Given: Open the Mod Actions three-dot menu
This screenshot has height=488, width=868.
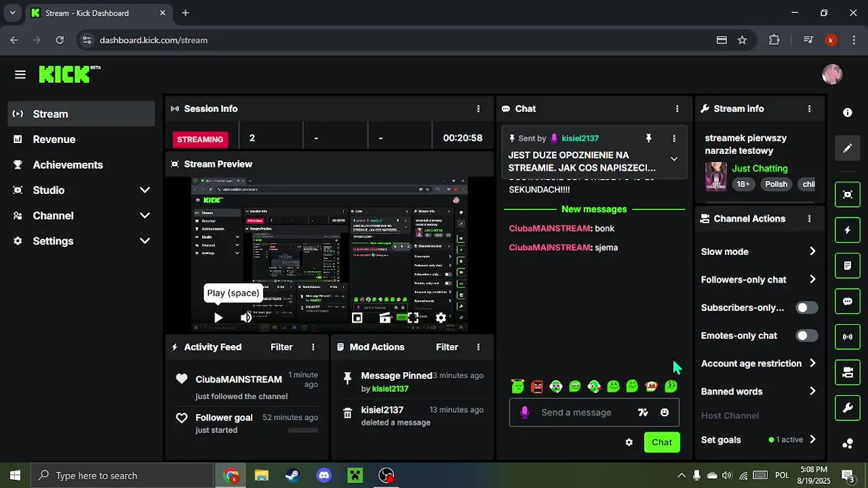Looking at the screenshot, I should [478, 347].
